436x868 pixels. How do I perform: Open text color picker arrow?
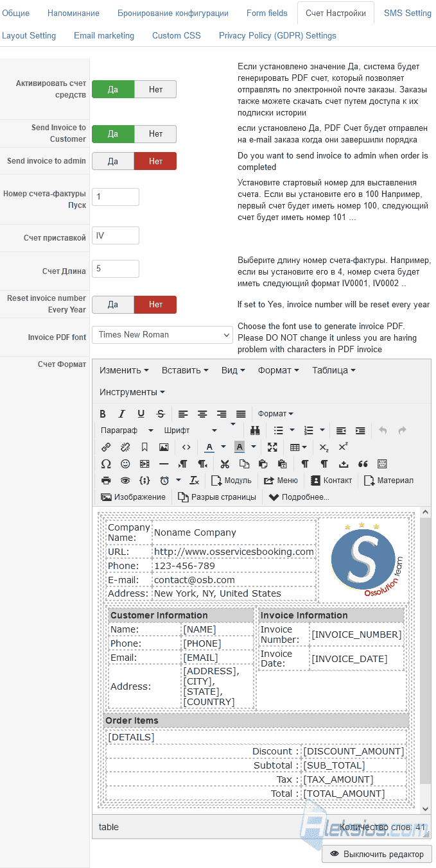(x=223, y=447)
